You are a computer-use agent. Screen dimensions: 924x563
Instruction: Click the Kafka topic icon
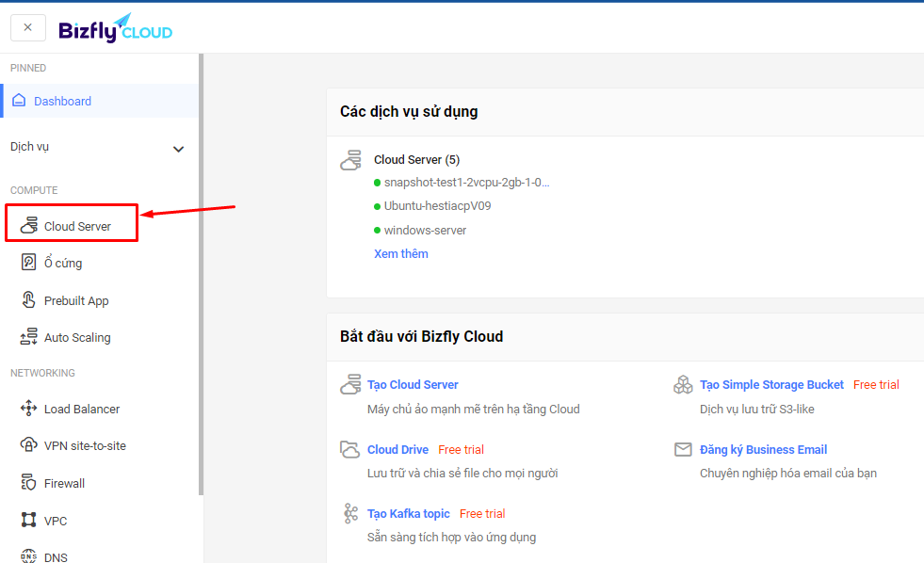point(350,513)
